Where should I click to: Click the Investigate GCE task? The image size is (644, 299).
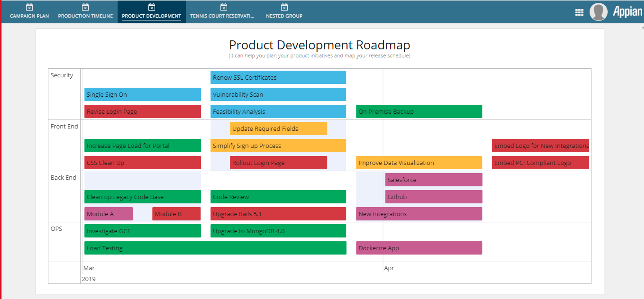(x=143, y=231)
